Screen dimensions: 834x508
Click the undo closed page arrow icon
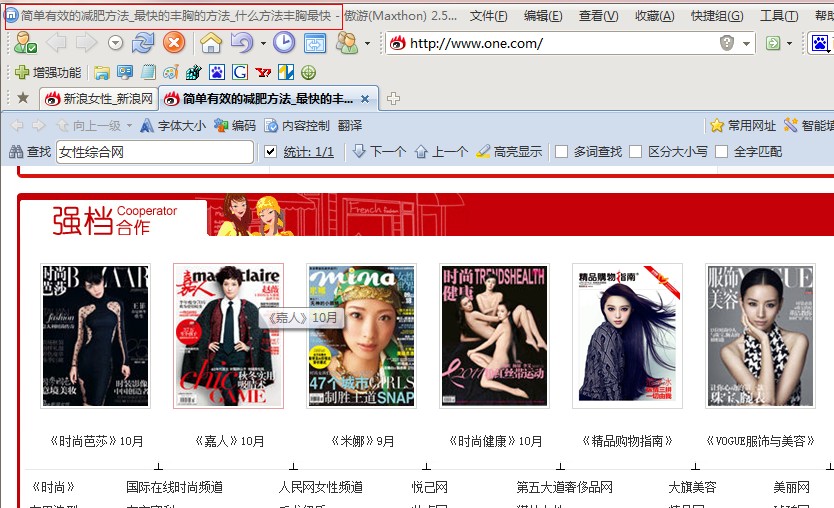[x=243, y=43]
